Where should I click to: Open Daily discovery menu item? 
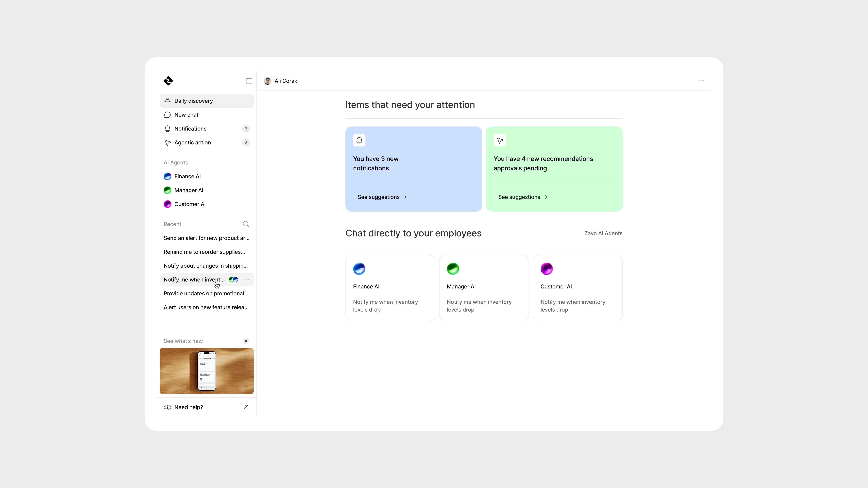coord(193,101)
